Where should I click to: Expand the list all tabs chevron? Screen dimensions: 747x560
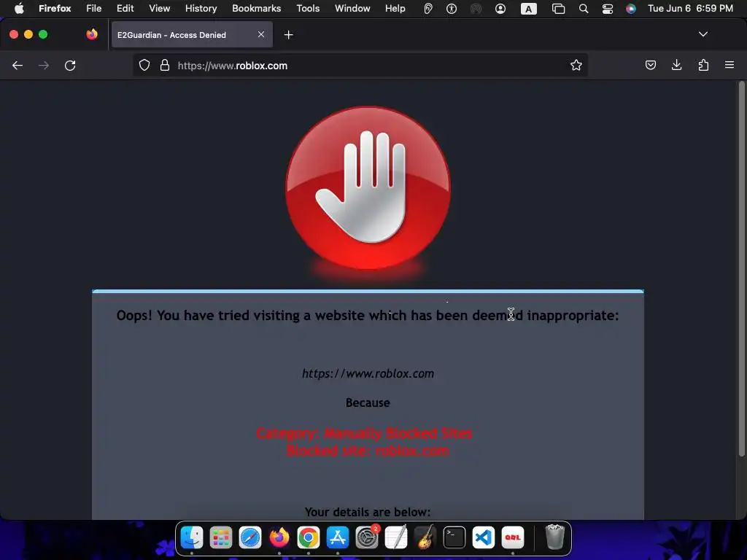(x=703, y=34)
